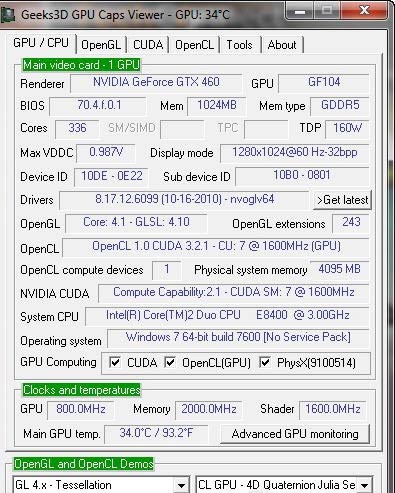The image size is (395, 493).
Task: Click the Shader clock field 1600.0MHz
Action: 333,410
